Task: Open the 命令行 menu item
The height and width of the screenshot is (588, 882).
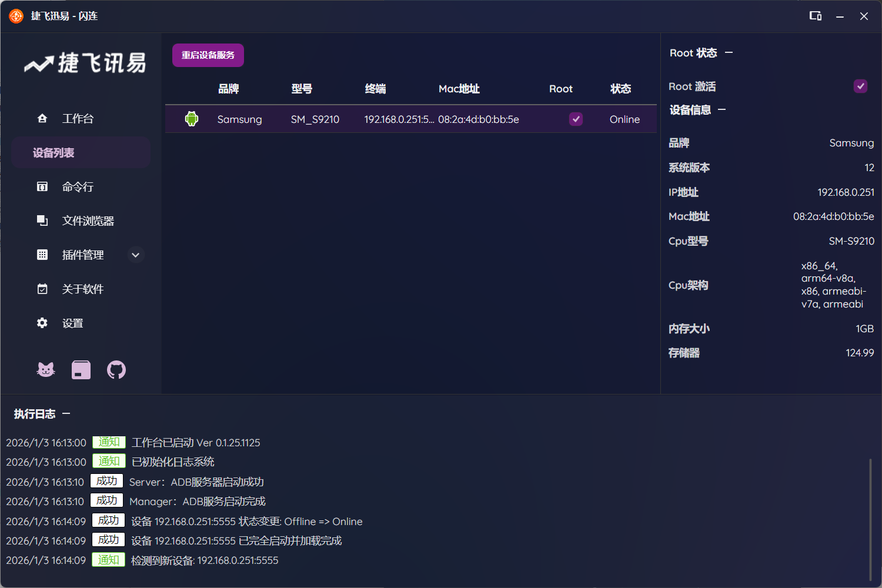Action: coord(78,187)
